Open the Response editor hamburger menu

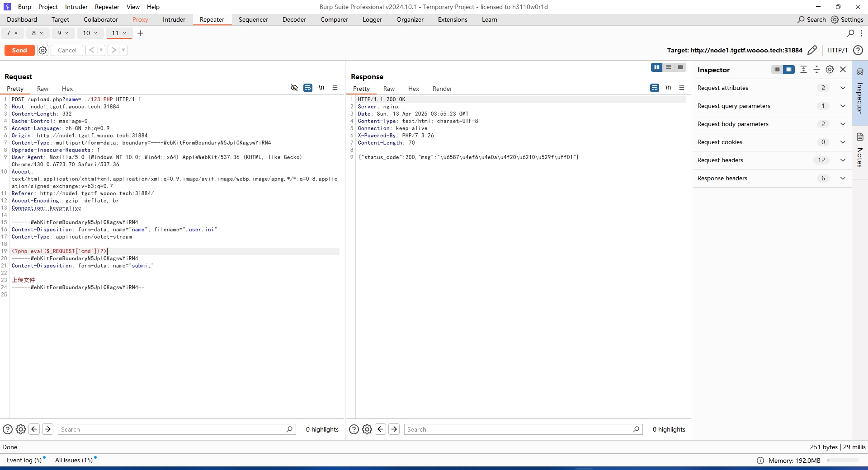point(682,88)
